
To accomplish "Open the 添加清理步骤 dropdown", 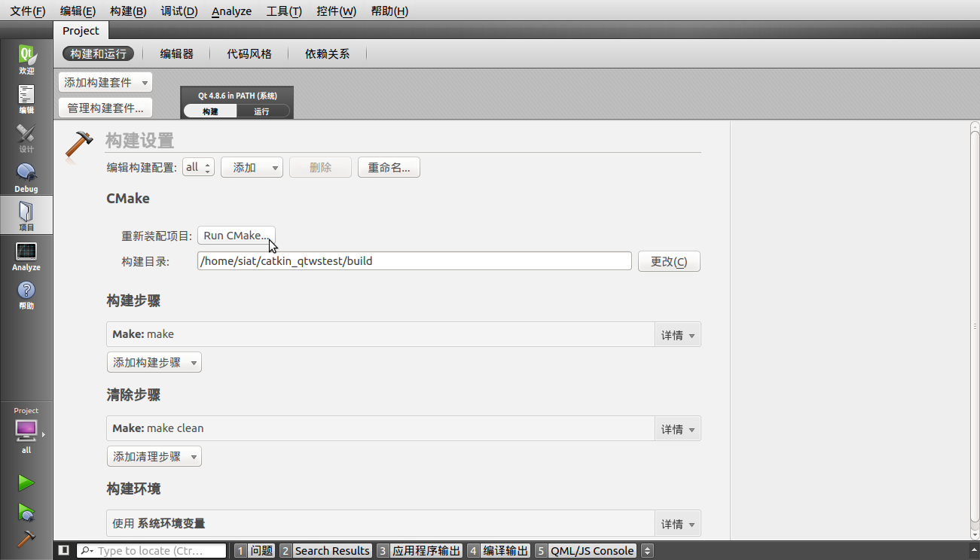I will tap(154, 456).
